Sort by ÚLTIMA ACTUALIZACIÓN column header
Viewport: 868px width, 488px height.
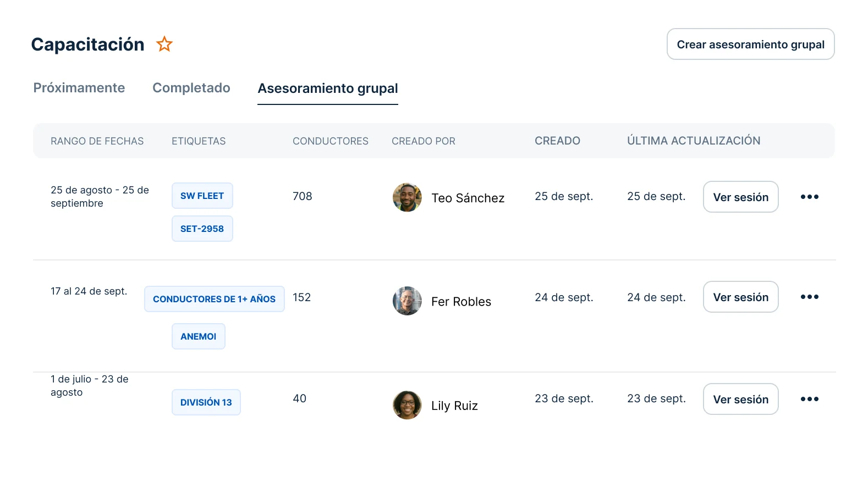click(694, 141)
